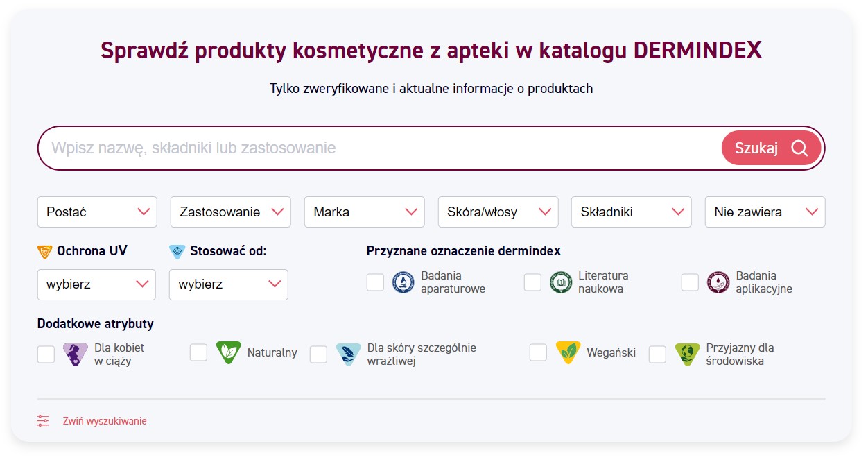
Task: Click the pregnant woman icon
Action: coord(75,354)
